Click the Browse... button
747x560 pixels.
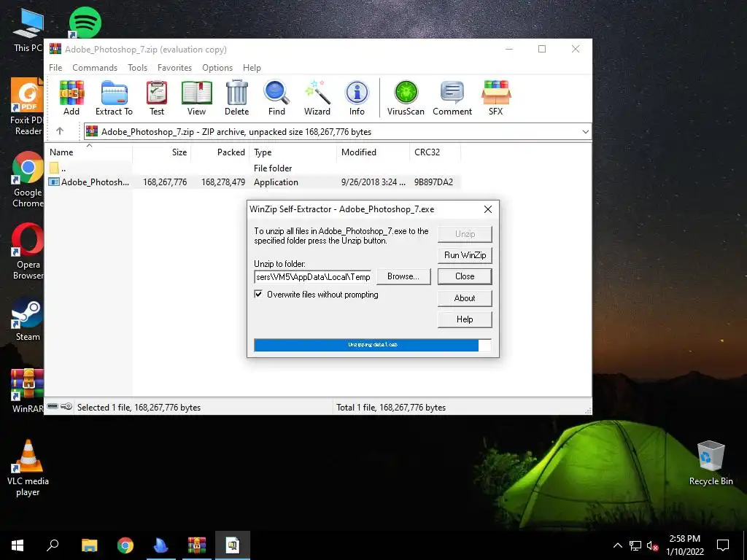click(403, 276)
